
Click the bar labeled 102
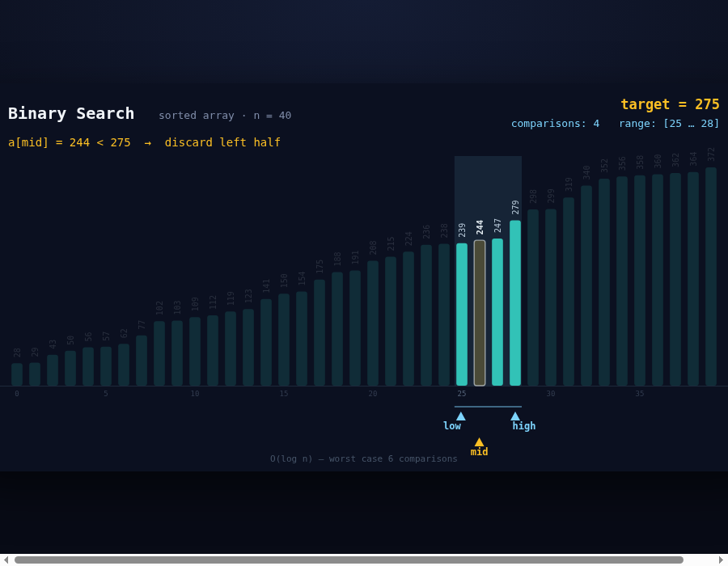pyautogui.click(x=159, y=353)
